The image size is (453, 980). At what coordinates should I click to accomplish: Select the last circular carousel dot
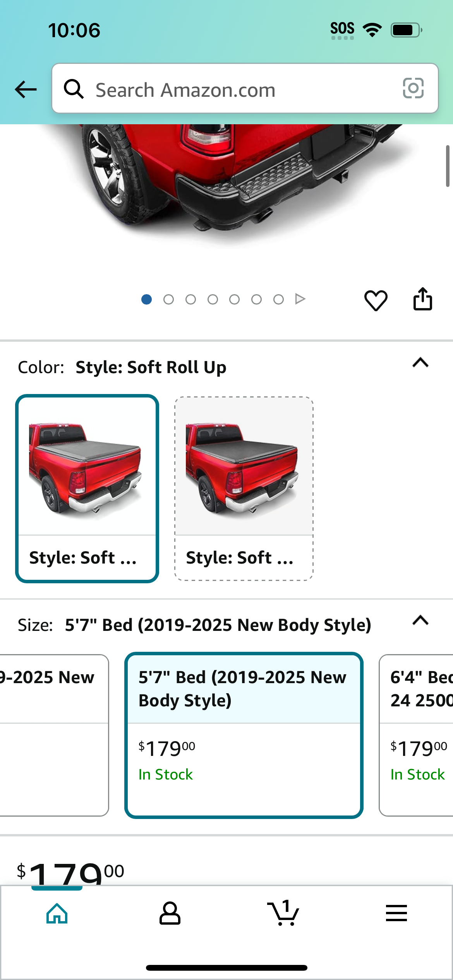coord(278,299)
